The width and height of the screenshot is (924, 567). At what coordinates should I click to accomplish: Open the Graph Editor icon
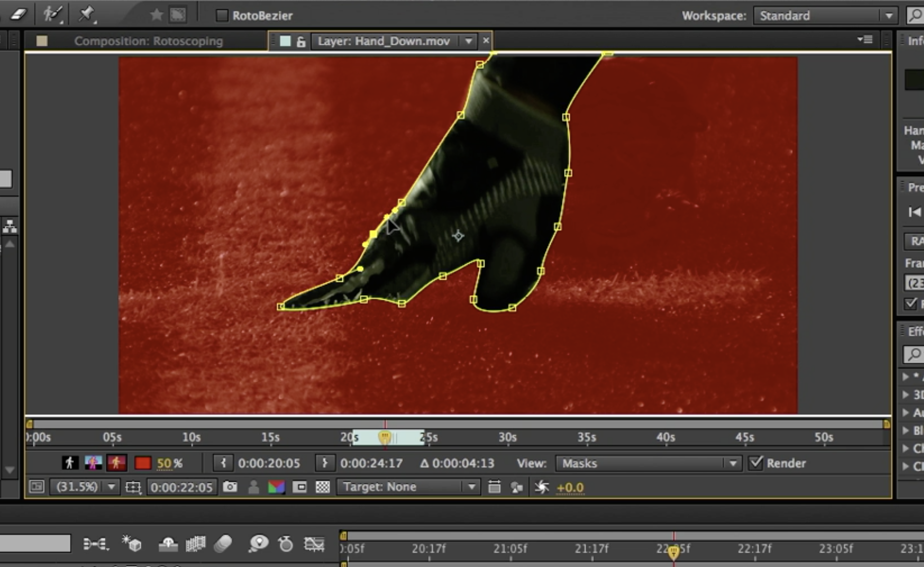(x=314, y=544)
